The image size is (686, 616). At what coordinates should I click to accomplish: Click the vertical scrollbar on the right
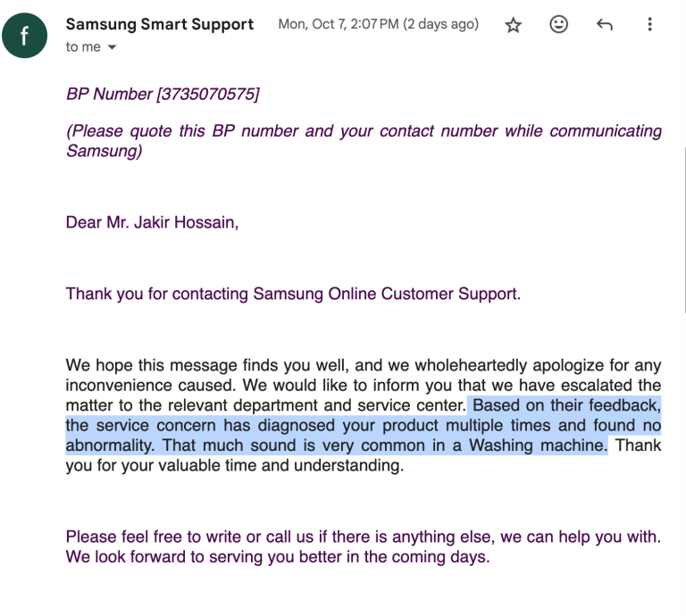click(684, 229)
